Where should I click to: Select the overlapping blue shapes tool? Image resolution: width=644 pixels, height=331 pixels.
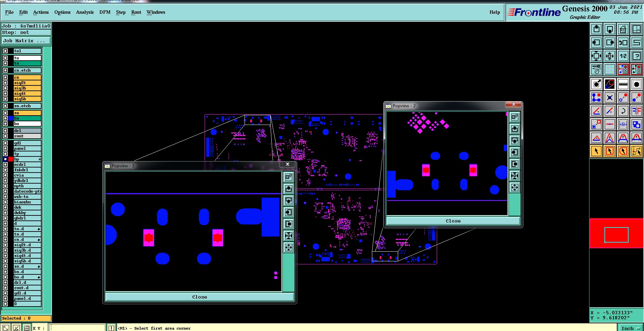[636, 124]
